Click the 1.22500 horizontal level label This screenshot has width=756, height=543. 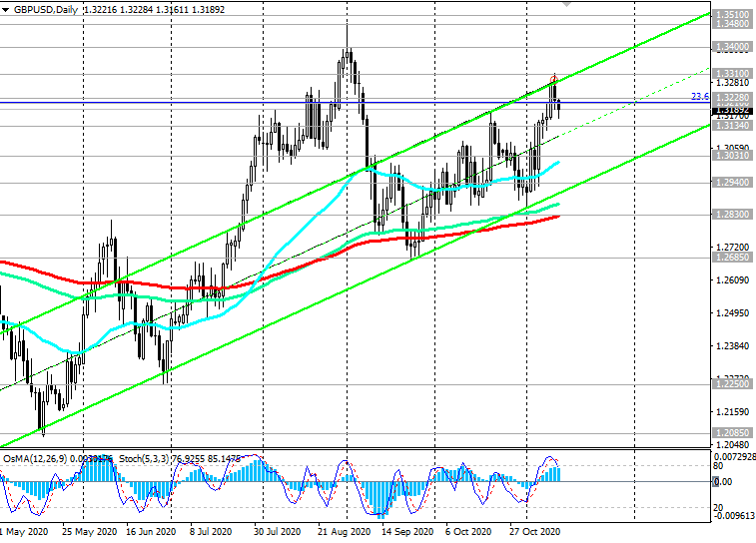tap(732, 383)
